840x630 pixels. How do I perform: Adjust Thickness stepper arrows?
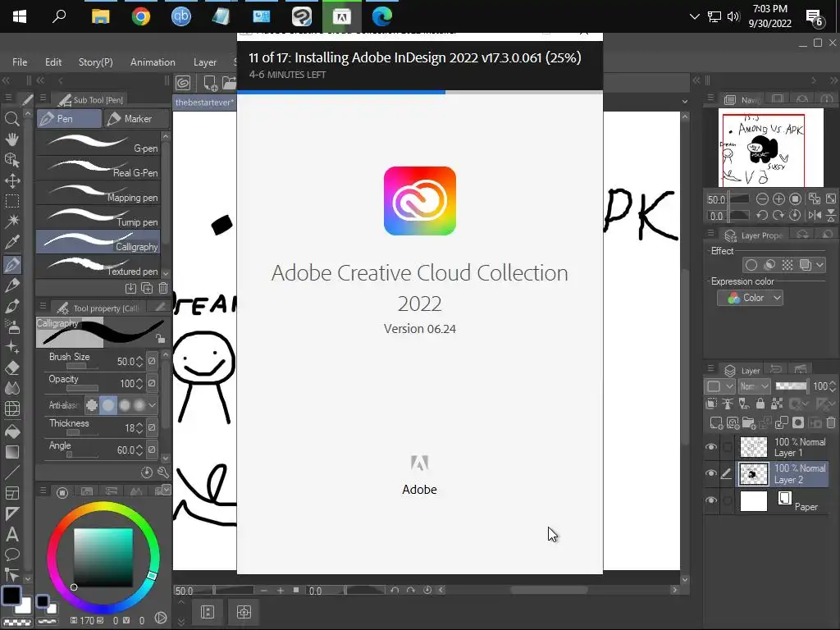(139, 428)
